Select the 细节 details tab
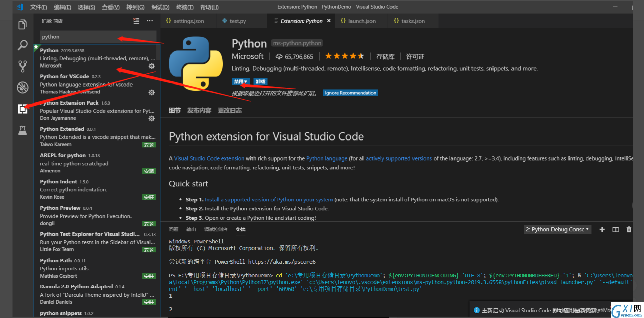The image size is (644, 318). point(175,110)
